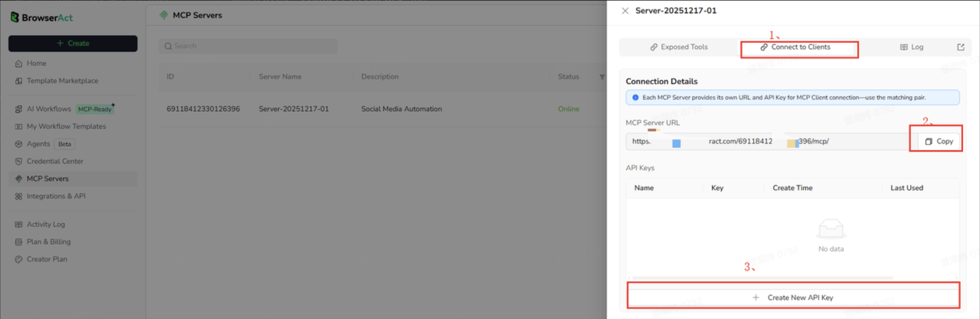The image size is (980, 319).
Task: Click the Create button
Action: point(73,43)
